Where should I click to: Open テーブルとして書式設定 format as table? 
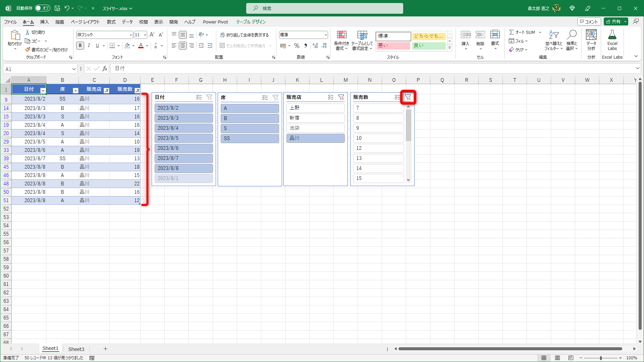pos(362,40)
